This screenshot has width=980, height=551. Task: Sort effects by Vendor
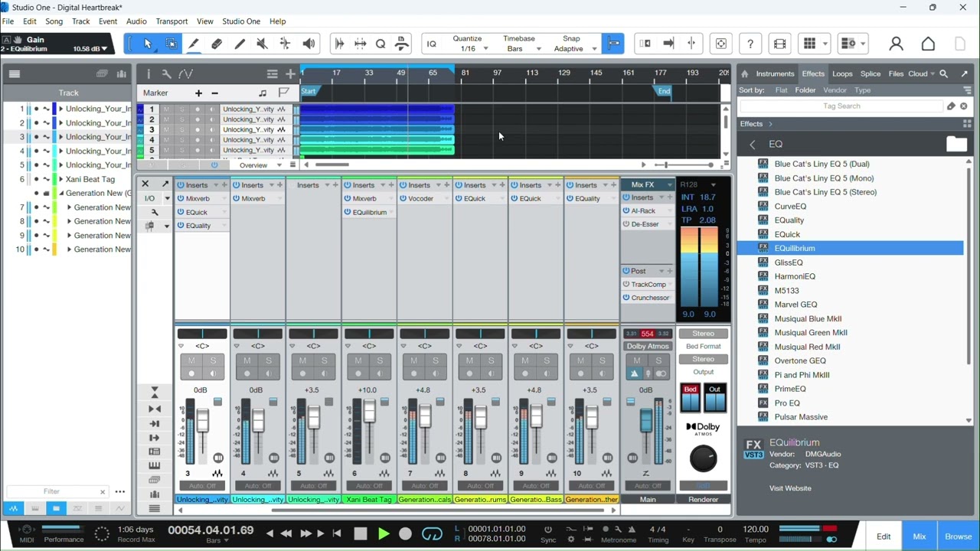(835, 90)
